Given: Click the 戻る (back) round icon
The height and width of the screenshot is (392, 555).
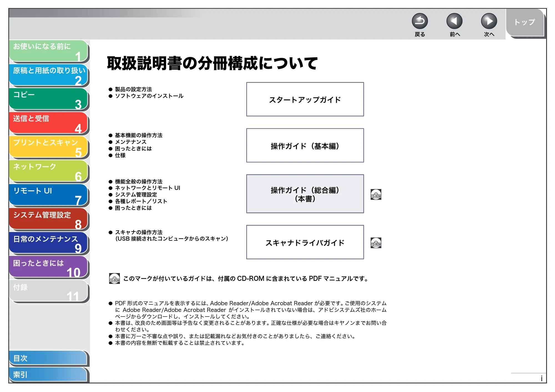Looking at the screenshot, I should (x=420, y=21).
